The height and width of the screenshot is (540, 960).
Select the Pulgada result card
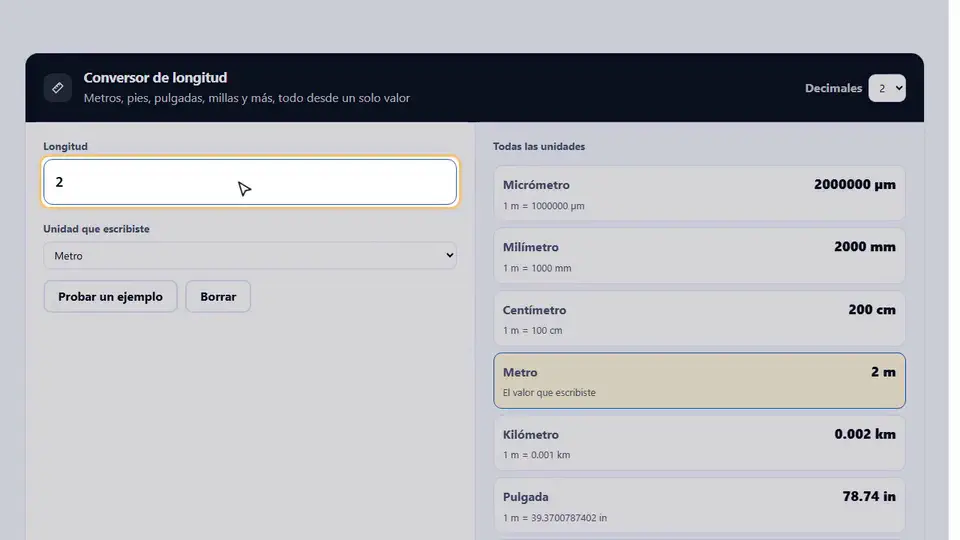(x=699, y=506)
